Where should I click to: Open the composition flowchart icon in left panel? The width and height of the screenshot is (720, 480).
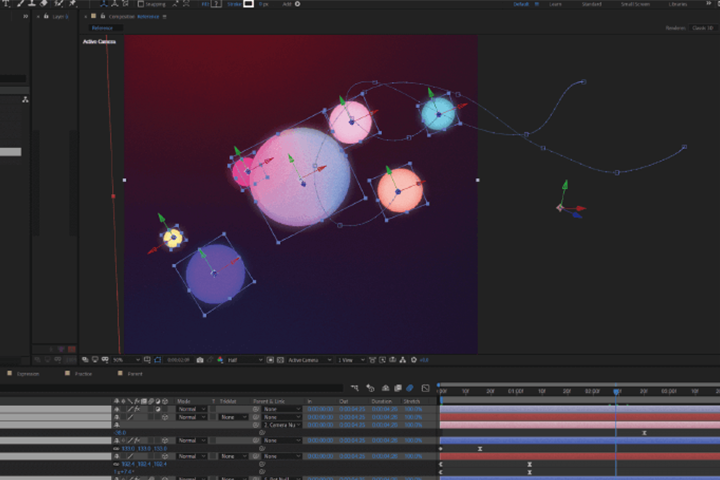25,99
